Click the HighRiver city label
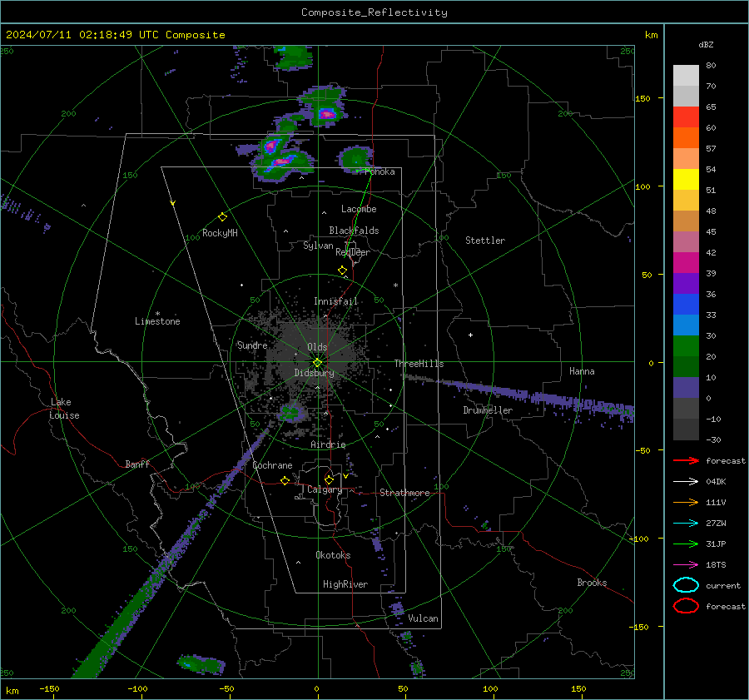Viewport: 749px width, 700px height. [x=345, y=584]
